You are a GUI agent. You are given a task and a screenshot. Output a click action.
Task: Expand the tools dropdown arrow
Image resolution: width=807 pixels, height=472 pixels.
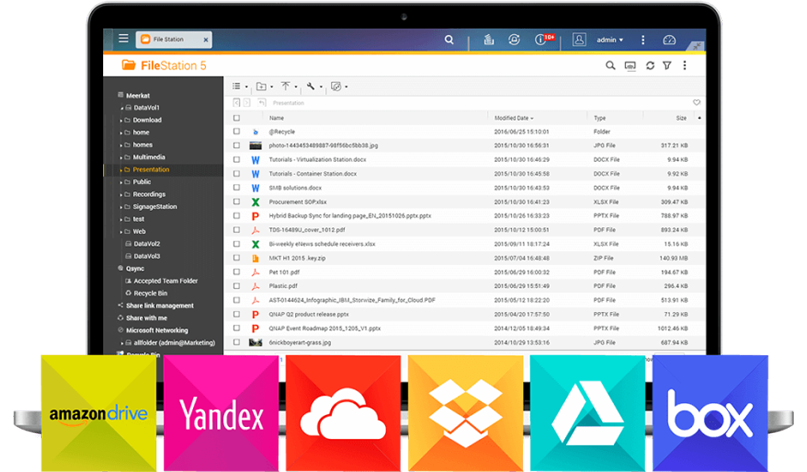coord(321,87)
